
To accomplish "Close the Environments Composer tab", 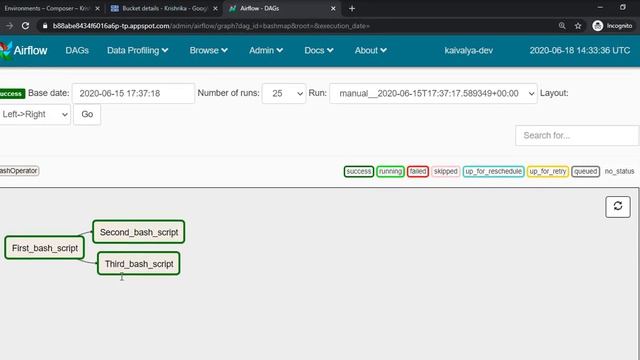I will 97,8.
